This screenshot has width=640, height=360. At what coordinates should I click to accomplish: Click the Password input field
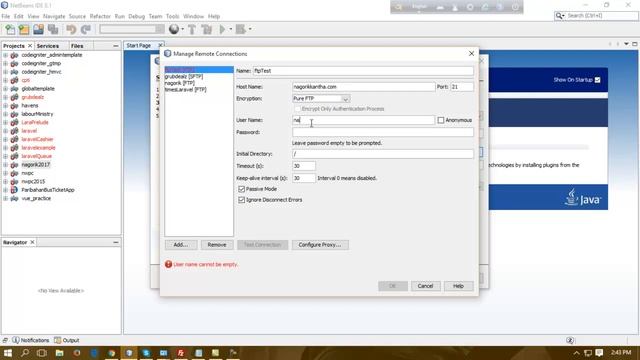(x=382, y=132)
